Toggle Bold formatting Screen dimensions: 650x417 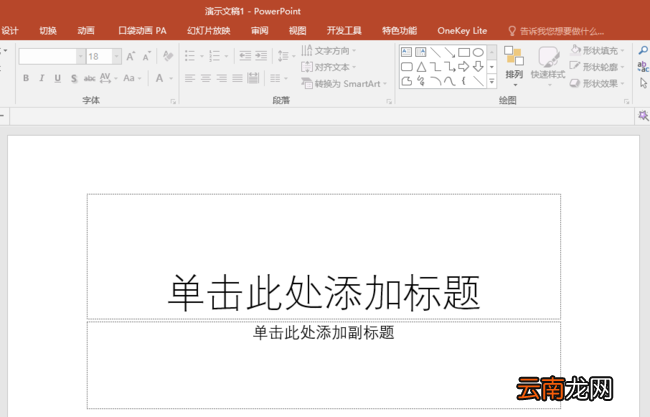pyautogui.click(x=26, y=78)
